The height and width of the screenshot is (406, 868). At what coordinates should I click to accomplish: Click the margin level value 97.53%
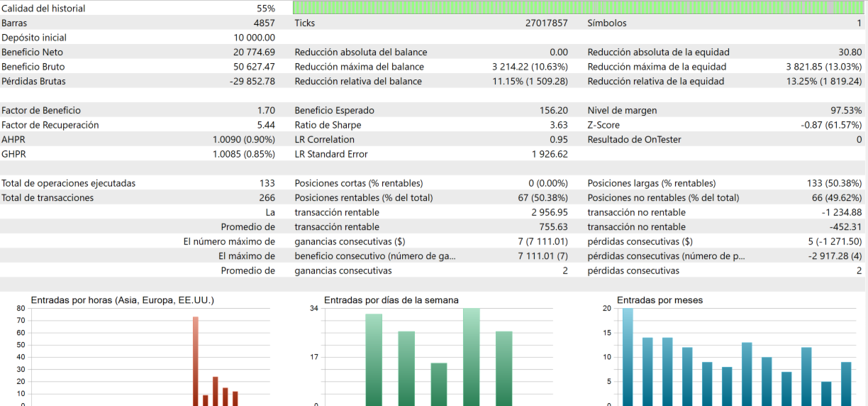846,110
